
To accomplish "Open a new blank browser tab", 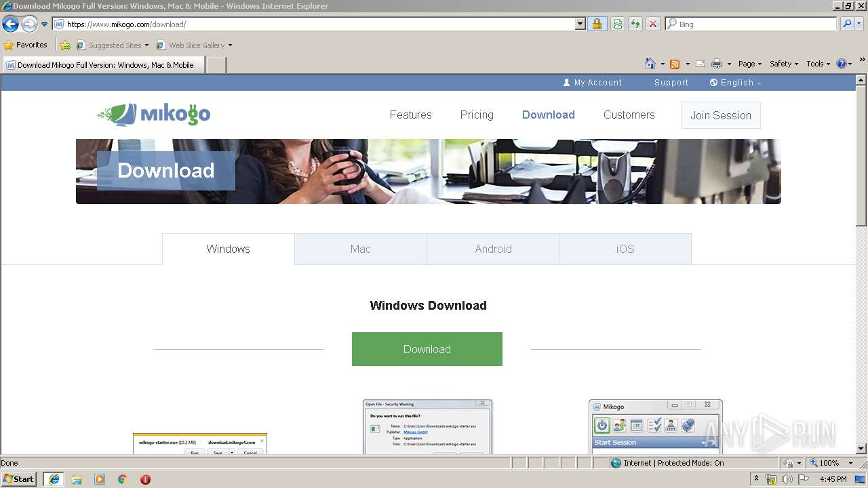I will (x=216, y=65).
